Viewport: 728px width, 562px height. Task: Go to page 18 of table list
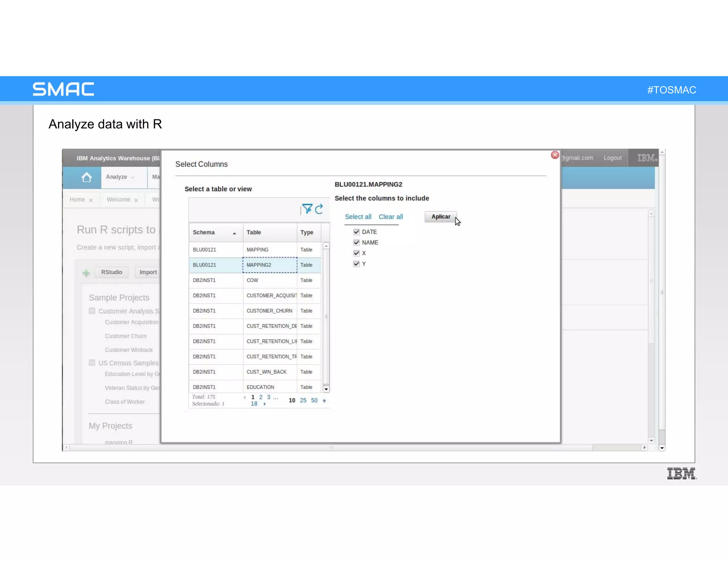coord(254,404)
